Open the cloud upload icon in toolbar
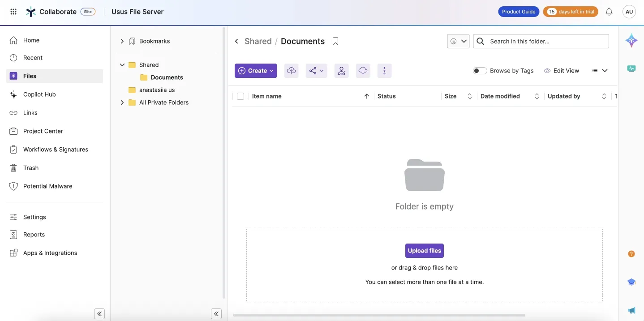 tap(291, 70)
